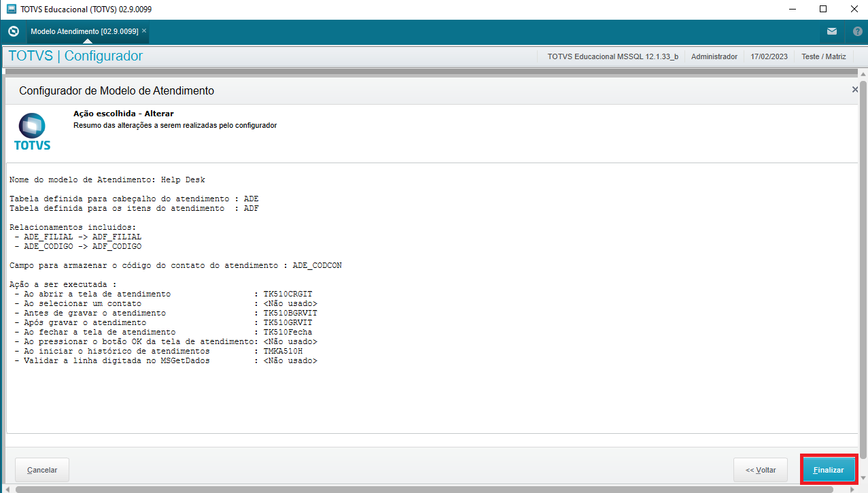This screenshot has width=868, height=493.
Task: Click the date 17/02/2023 in header
Action: tap(769, 56)
